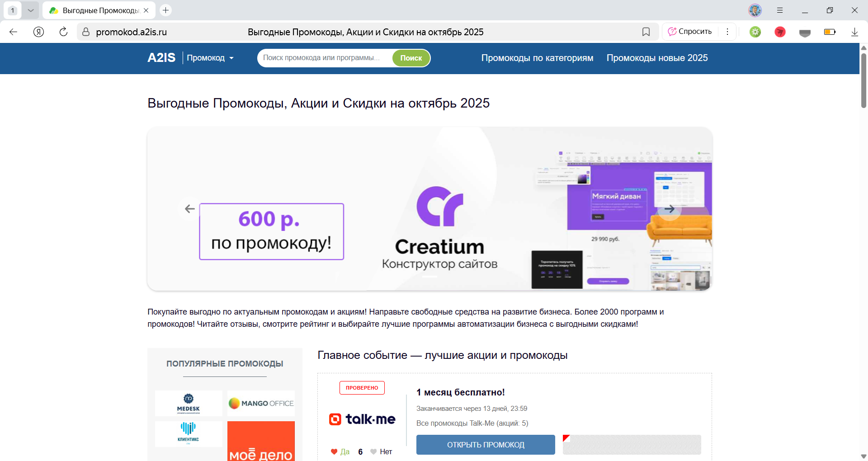Click the ОТКРЫТЬ ПРОМОКОД button

[x=486, y=445]
